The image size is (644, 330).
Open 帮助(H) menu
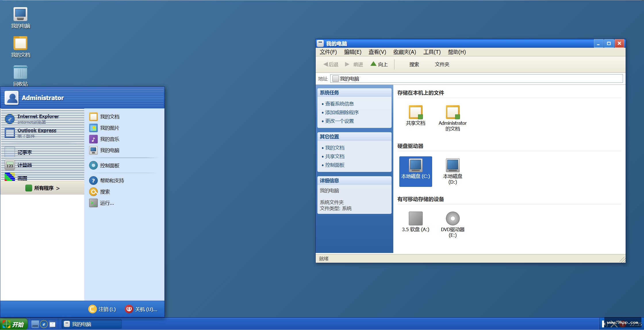coord(457,52)
